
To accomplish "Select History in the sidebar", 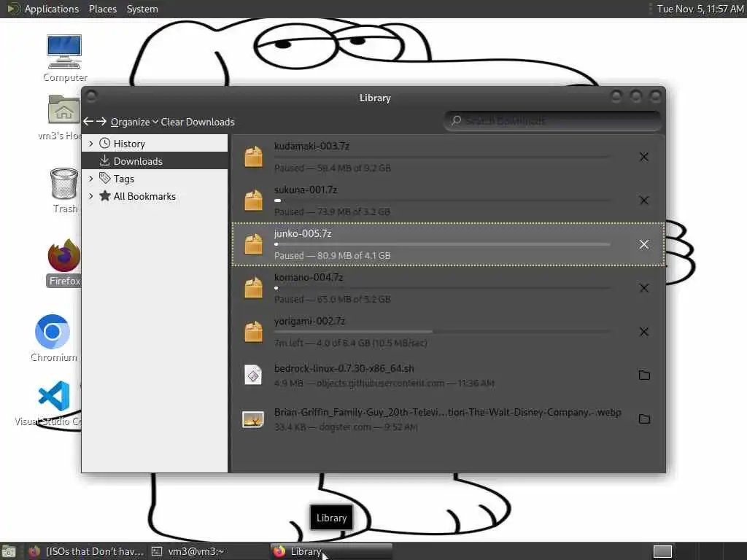I will 129,144.
